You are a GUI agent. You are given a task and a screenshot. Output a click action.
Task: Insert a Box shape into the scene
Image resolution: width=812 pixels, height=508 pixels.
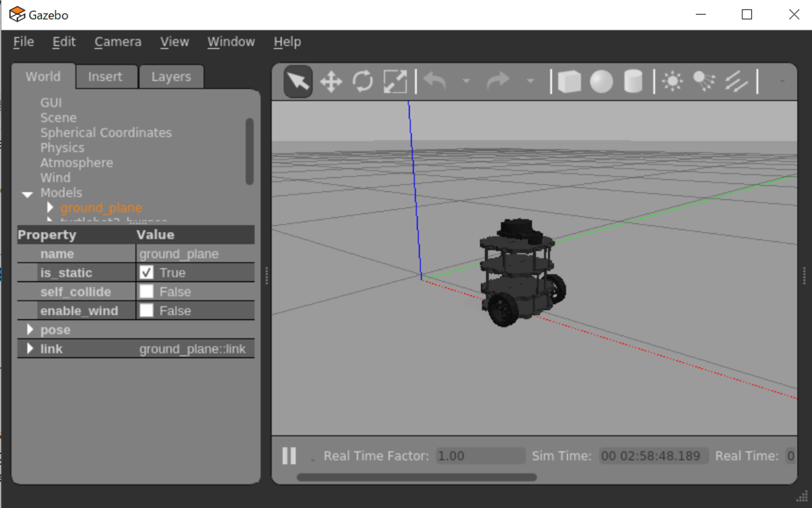coord(569,80)
